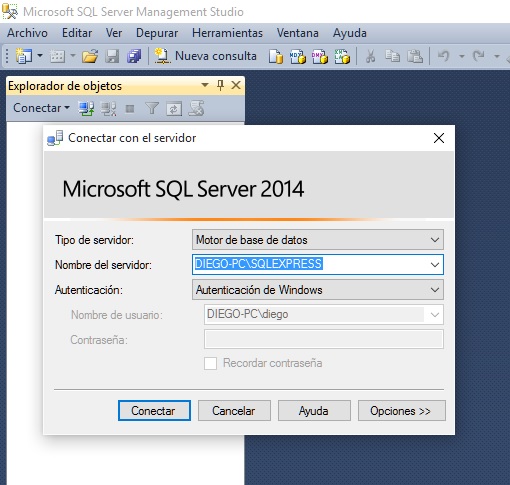The height and width of the screenshot is (485, 510).
Task: Open the Ver menu
Action: (x=114, y=33)
